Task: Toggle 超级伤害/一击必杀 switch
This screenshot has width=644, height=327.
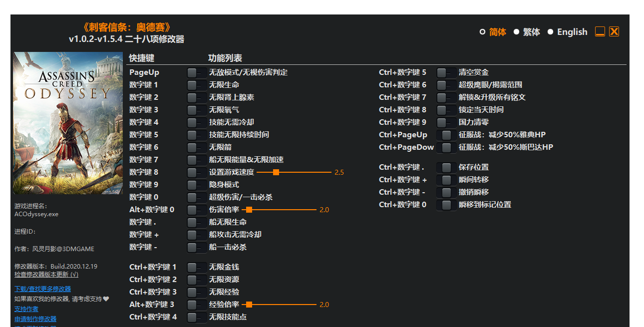Action: click(x=197, y=197)
